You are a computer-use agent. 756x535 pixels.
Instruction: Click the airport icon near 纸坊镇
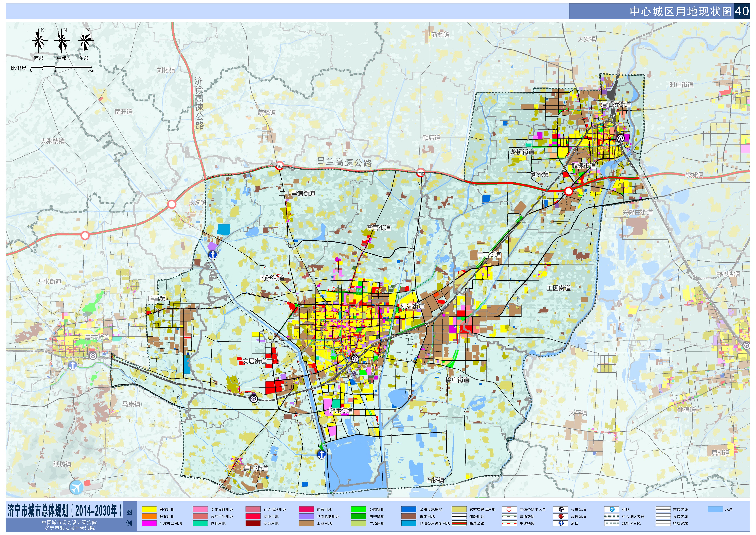tap(76, 487)
